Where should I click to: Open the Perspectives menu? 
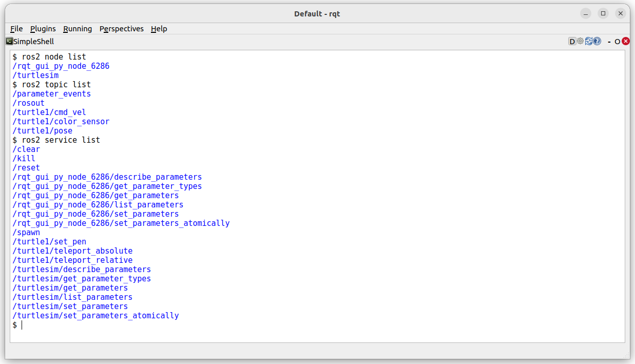pos(122,29)
